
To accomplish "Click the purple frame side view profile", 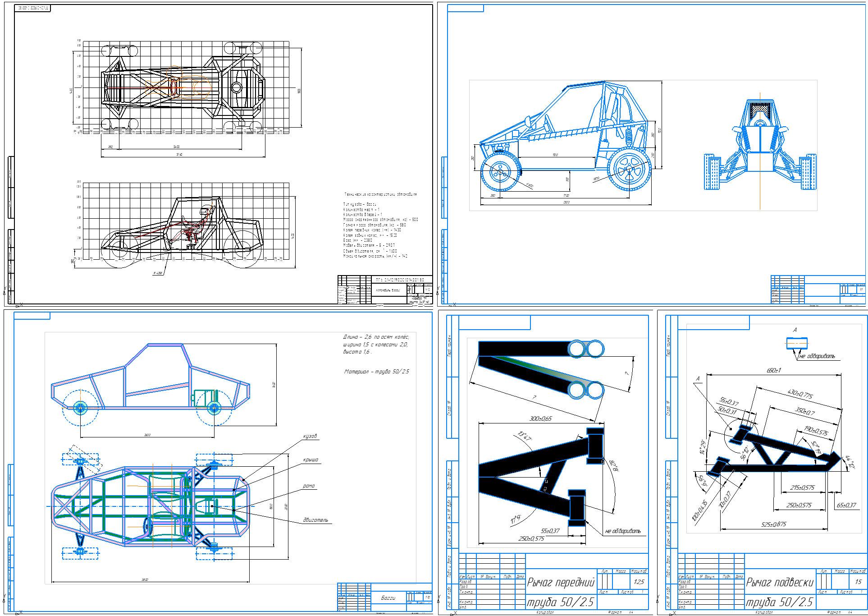I will (x=151, y=384).
